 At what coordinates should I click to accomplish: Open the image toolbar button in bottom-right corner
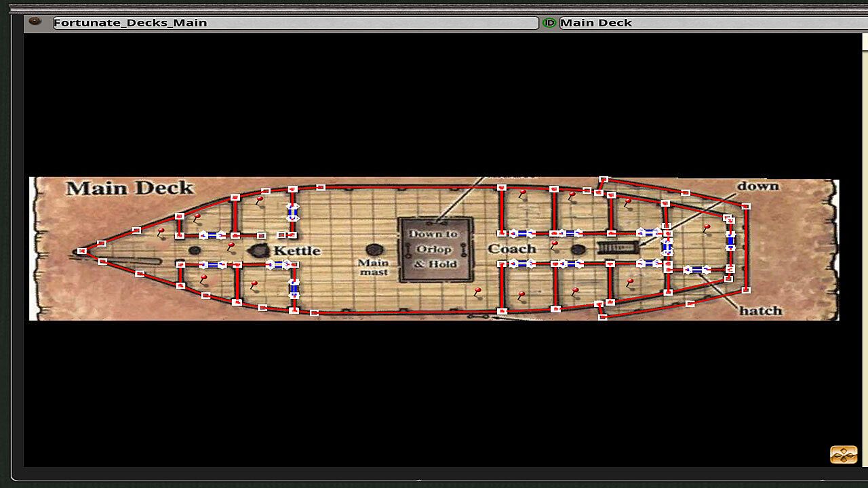[x=844, y=454]
